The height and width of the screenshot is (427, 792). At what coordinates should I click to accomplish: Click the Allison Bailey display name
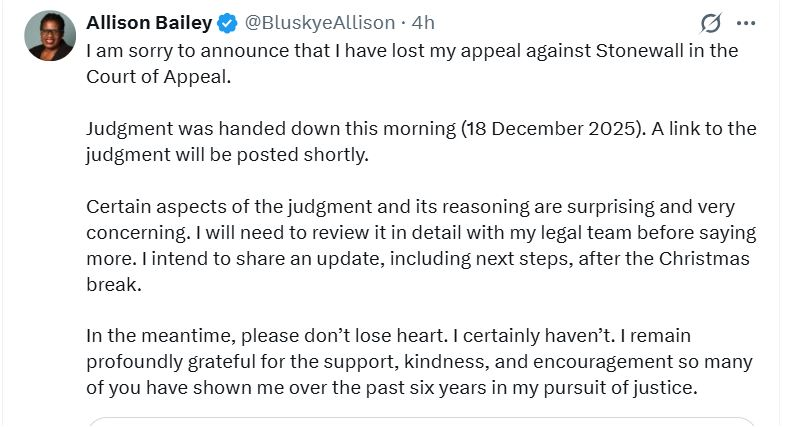pyautogui.click(x=149, y=23)
